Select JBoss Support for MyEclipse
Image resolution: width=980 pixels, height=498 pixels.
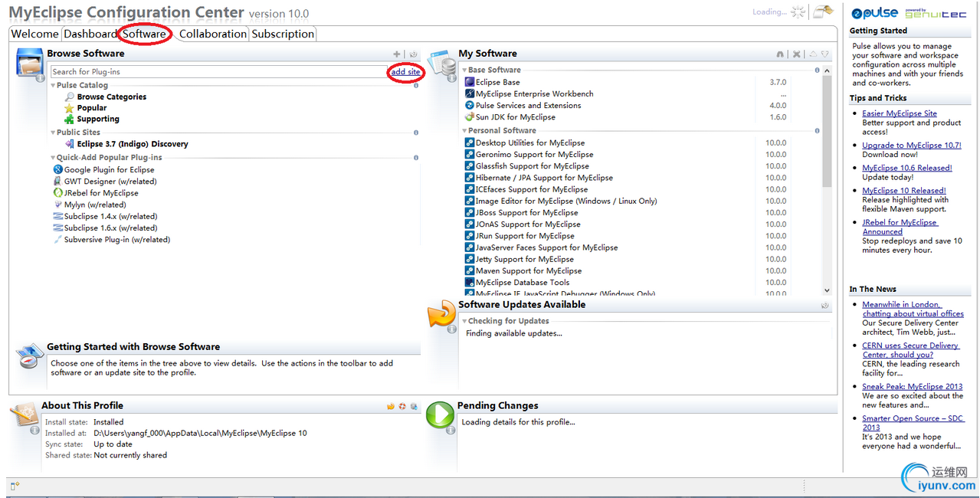[x=527, y=213]
